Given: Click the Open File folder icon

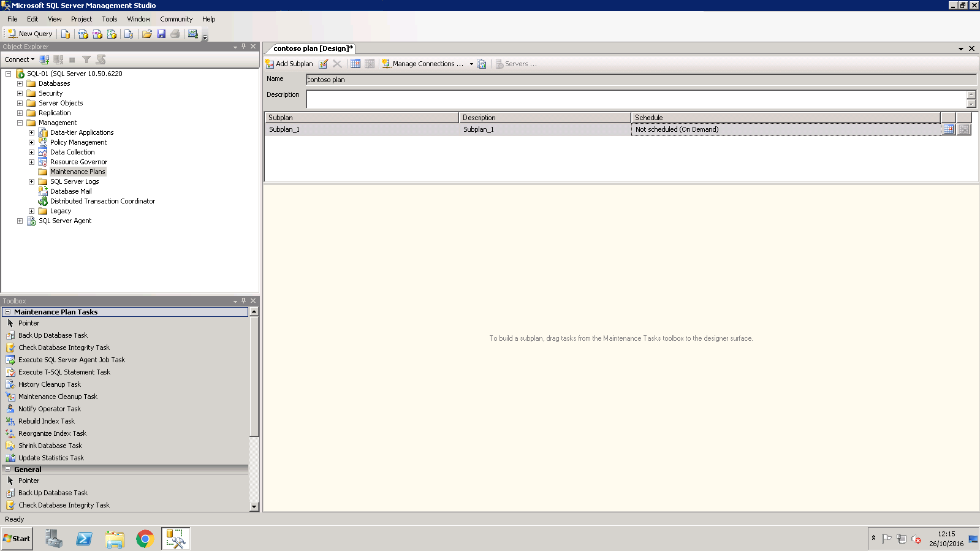Looking at the screenshot, I should tap(147, 34).
